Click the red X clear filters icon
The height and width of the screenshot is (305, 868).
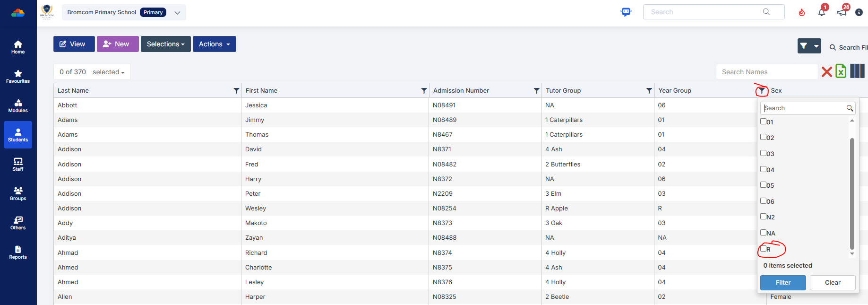click(826, 72)
